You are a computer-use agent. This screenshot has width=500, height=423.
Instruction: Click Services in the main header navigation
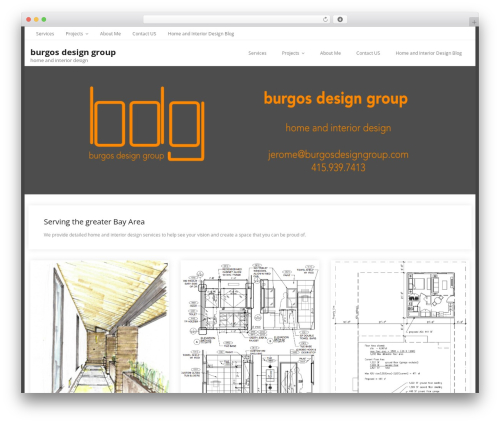(257, 53)
